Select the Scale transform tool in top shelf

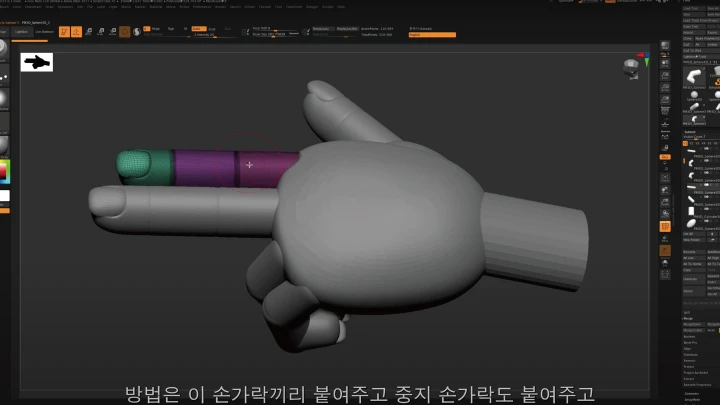coord(101,32)
